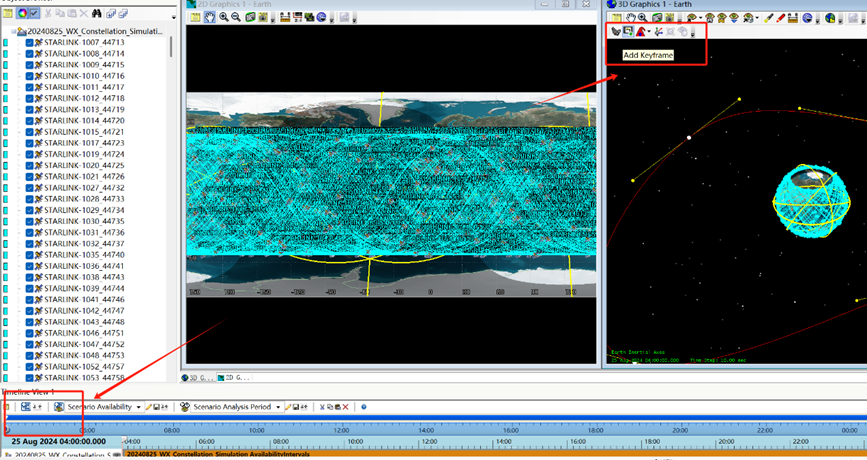Open the wizard hat dropdown arrow in 3D toolbar

(x=649, y=32)
